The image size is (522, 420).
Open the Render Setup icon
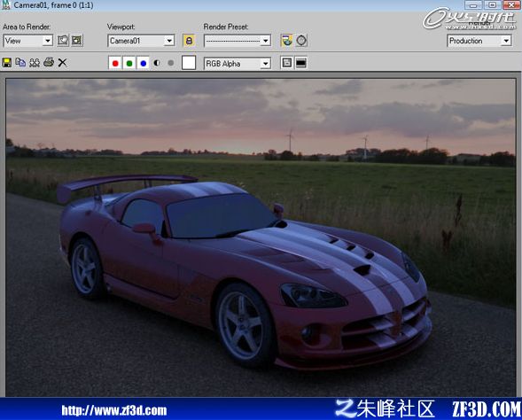[x=286, y=41]
